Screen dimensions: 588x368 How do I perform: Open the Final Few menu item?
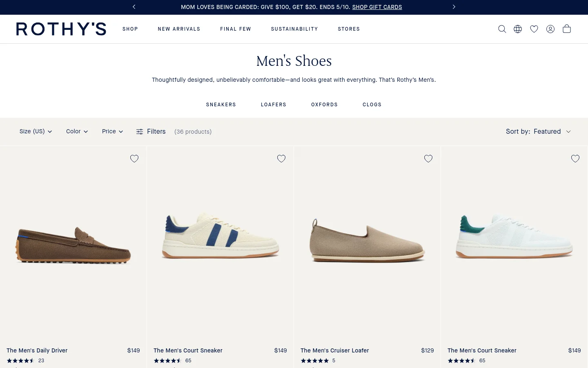click(236, 29)
